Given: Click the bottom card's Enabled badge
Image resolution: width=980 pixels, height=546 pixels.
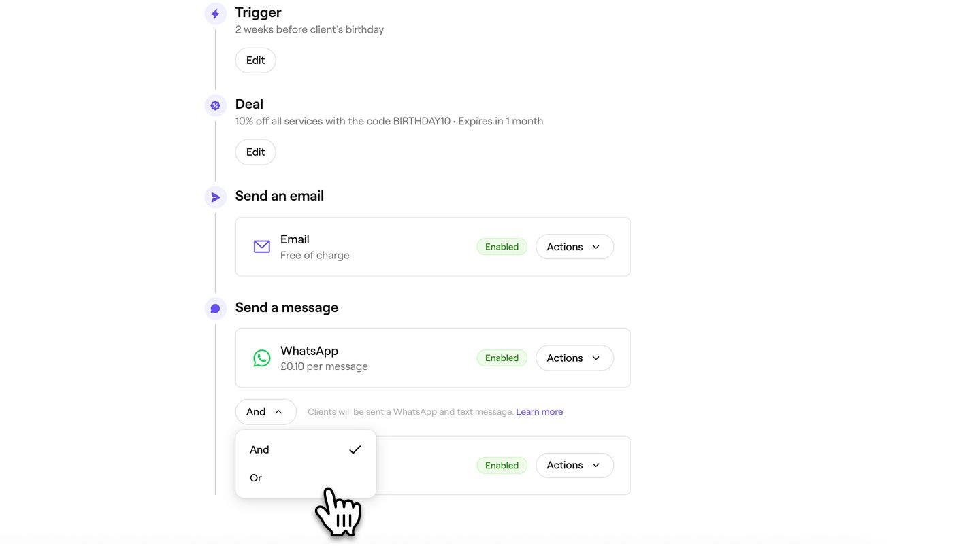Looking at the screenshot, I should tap(502, 466).
